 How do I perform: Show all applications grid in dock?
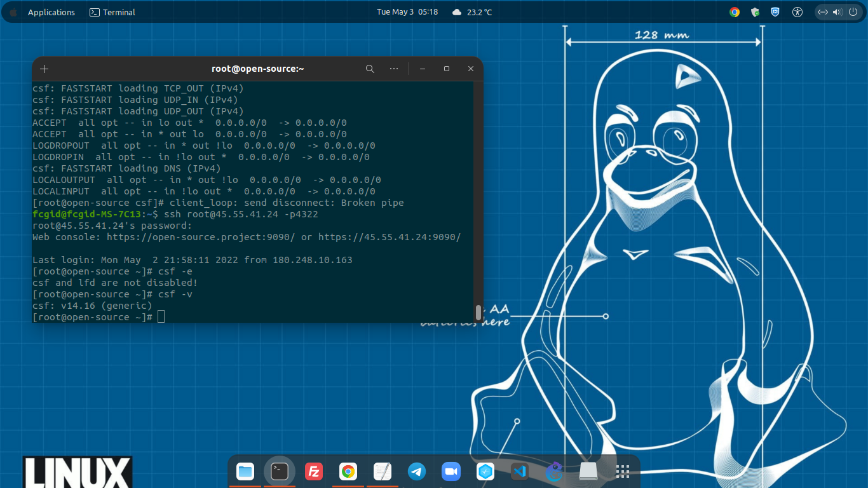[x=623, y=471]
